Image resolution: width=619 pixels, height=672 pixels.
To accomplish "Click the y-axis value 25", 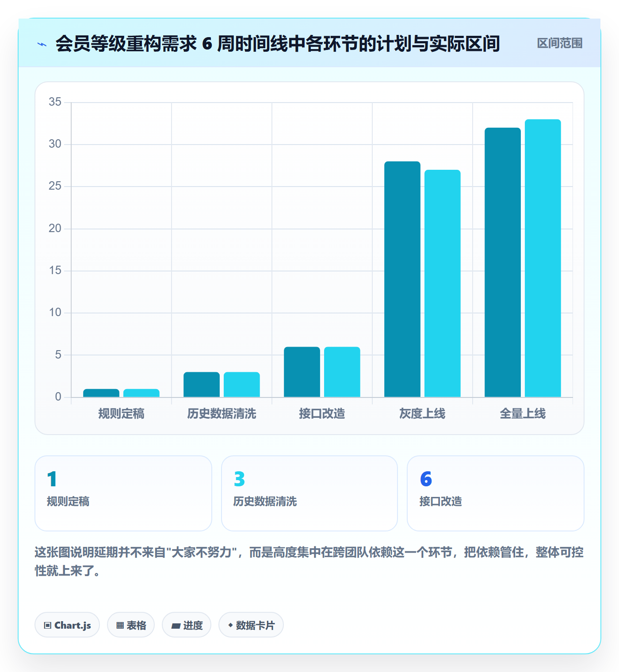I will pos(55,186).
